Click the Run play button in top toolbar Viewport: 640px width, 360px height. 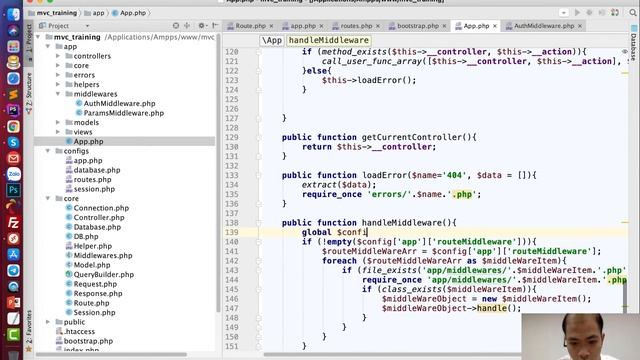click(x=577, y=13)
